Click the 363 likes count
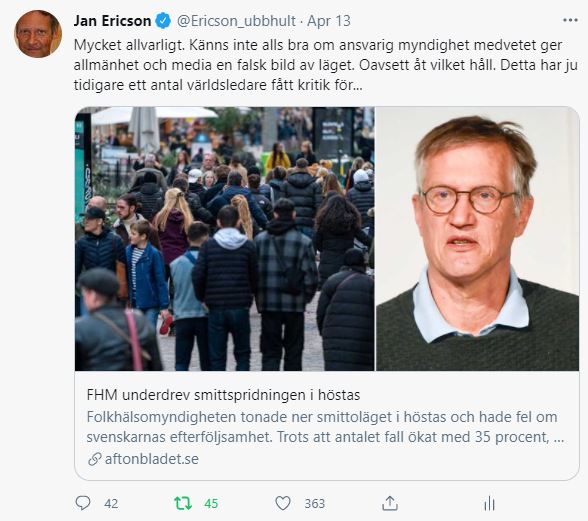Image resolution: width=588 pixels, height=521 pixels. [x=315, y=503]
